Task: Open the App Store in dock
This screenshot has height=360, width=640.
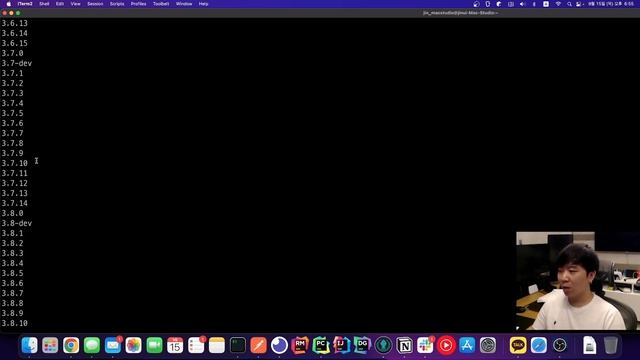Action: coord(467,345)
